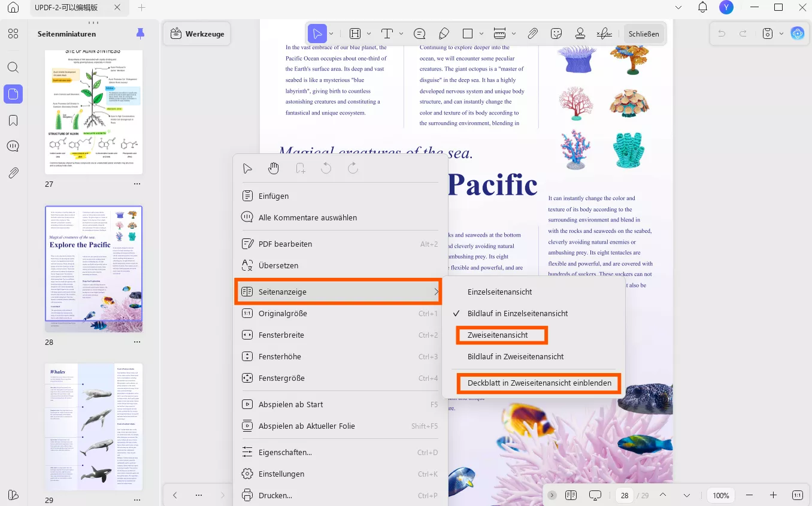Click Schließen in the comment toolbar
Viewport: 812px width, 506px height.
(x=644, y=34)
